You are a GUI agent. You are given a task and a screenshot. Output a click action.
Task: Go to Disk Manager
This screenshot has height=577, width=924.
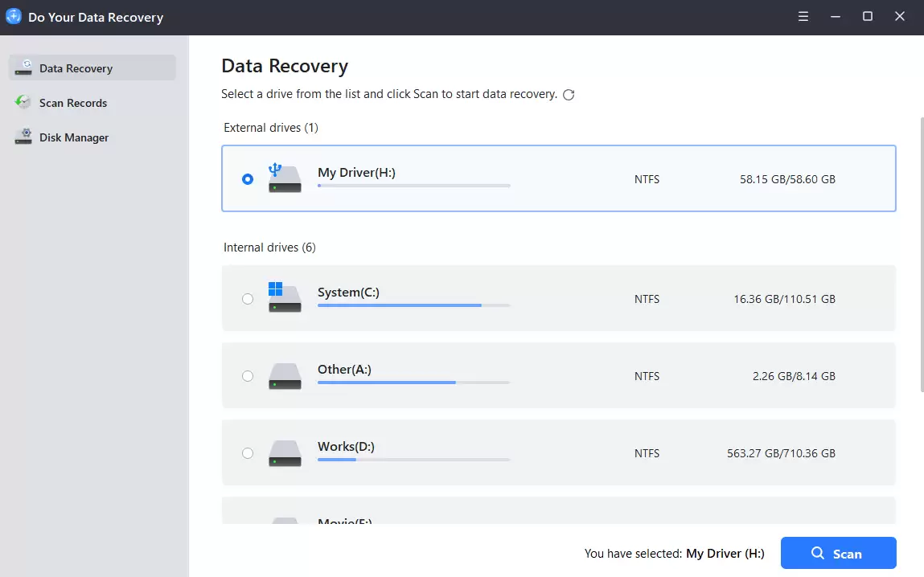coord(73,137)
